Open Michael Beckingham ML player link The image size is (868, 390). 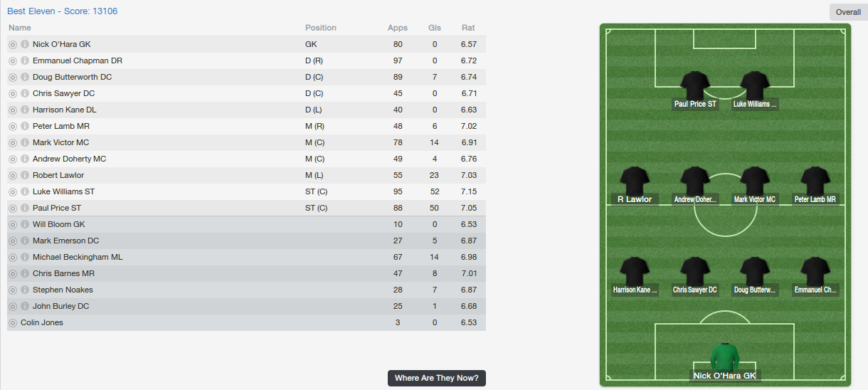point(78,257)
